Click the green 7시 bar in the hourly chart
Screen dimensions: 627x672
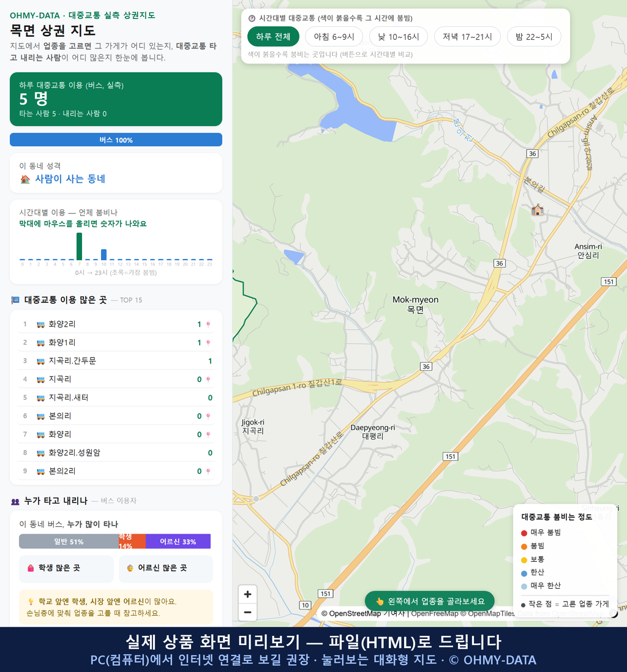tap(80, 247)
